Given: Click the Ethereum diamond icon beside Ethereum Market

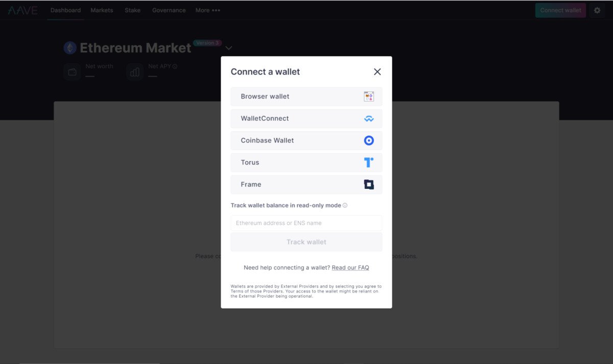Looking at the screenshot, I should [x=70, y=47].
